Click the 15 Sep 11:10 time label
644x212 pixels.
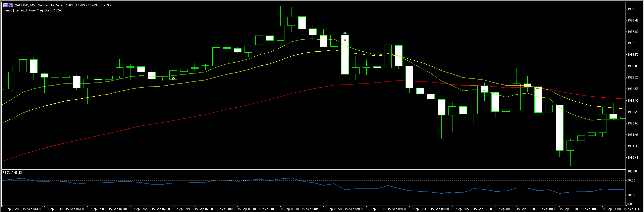(x=633, y=209)
